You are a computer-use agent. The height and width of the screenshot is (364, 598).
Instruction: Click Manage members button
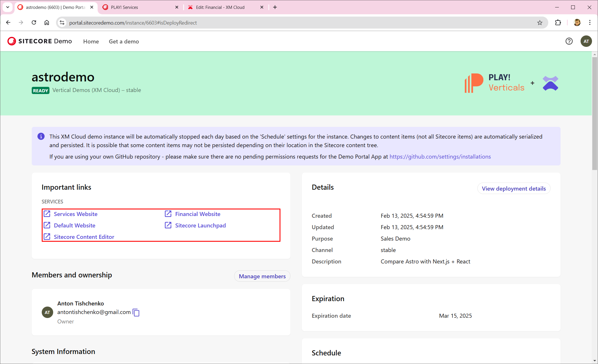pos(262,276)
